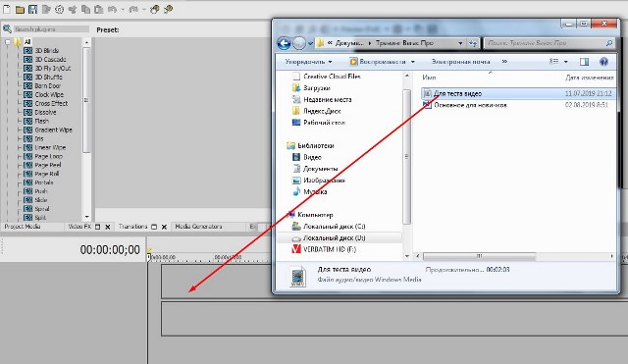Expand the address bar history dropdown
Screen dimensions: 628x364
click(460, 43)
